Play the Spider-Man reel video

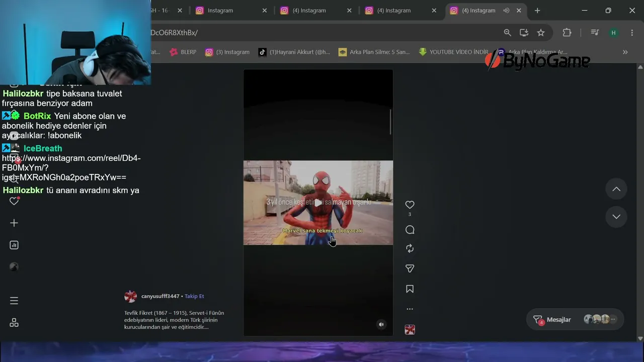click(318, 203)
